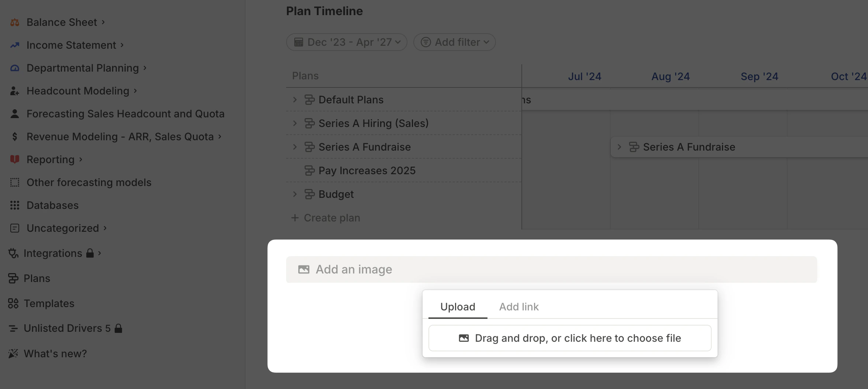Click the image icon inside Add an image field
This screenshot has height=389, width=868.
coord(303,269)
